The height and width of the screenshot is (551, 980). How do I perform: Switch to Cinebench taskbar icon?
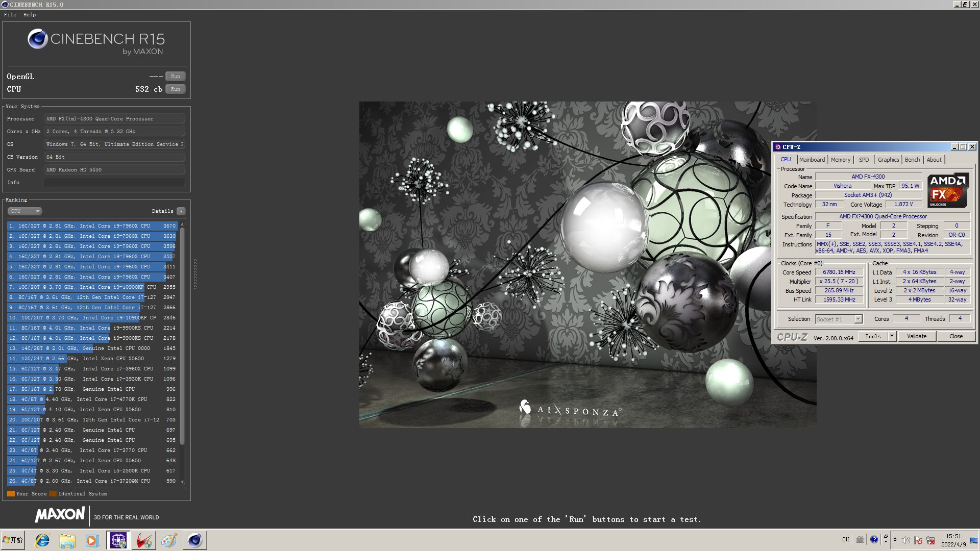tap(195, 540)
